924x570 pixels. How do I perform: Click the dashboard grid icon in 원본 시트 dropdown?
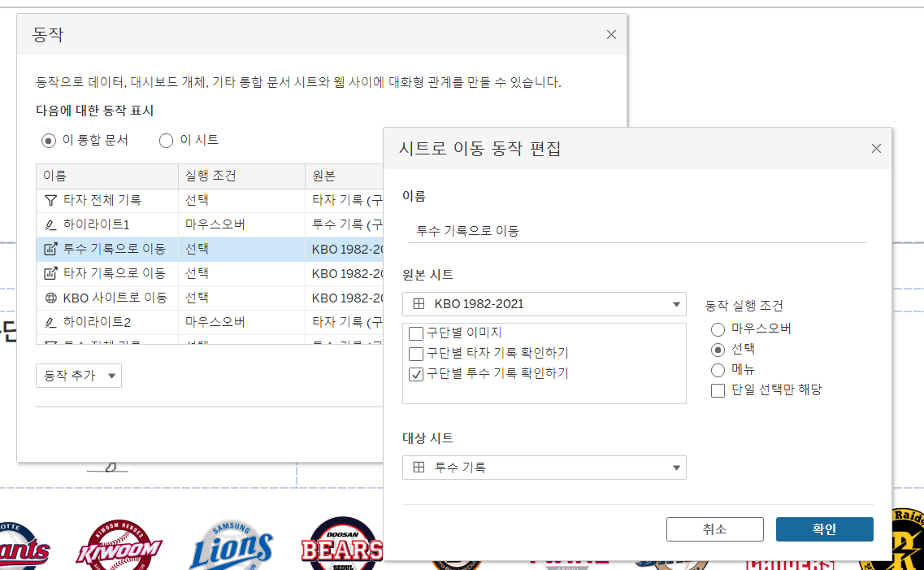pos(419,304)
